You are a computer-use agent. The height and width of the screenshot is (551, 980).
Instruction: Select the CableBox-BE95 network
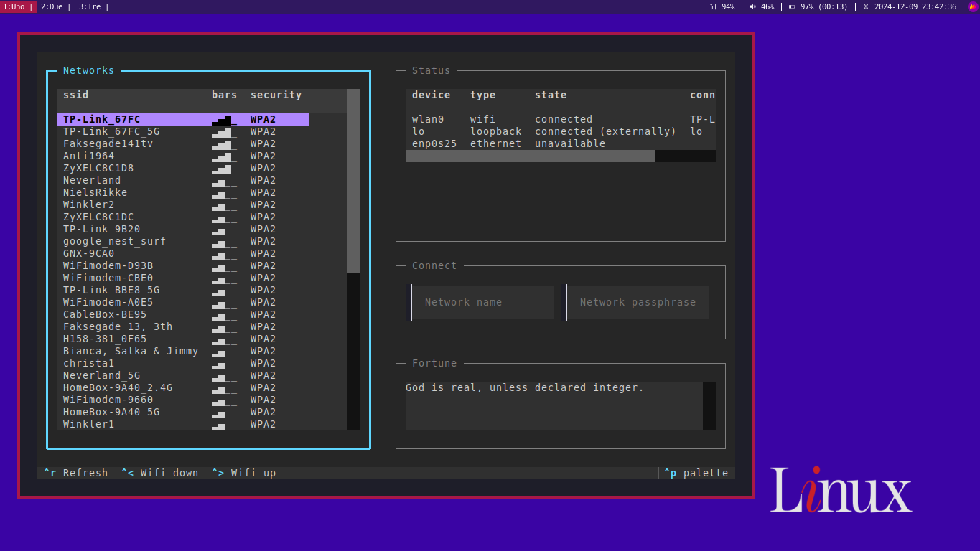pyautogui.click(x=182, y=314)
